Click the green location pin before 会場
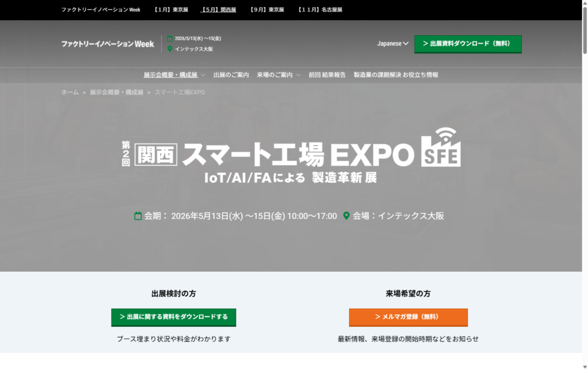The height and width of the screenshot is (370, 588). point(346,216)
